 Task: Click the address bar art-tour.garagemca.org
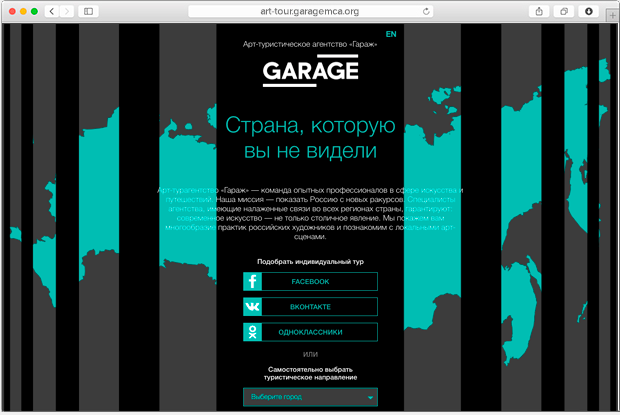tap(310, 11)
